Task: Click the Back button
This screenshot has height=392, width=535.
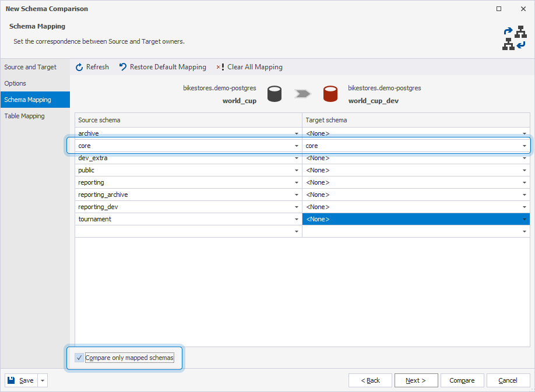Action: (x=370, y=380)
